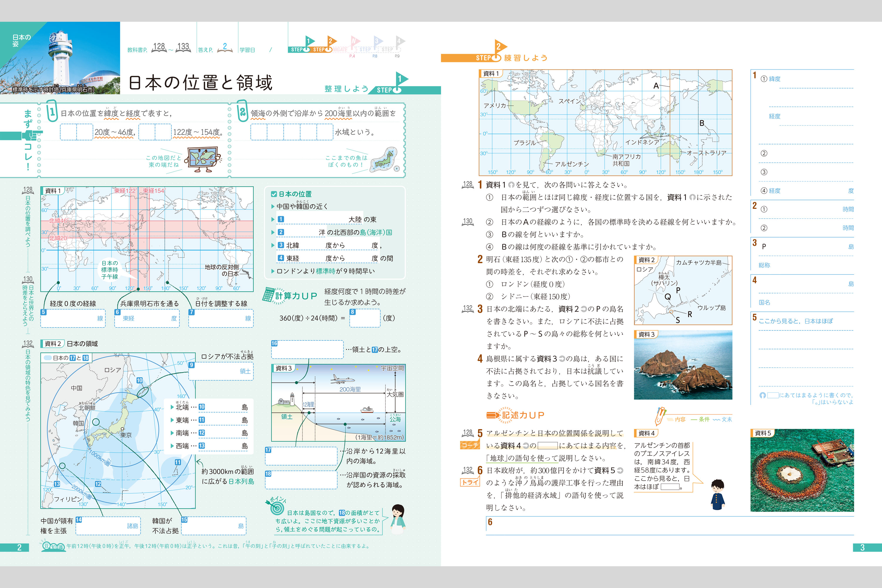This screenshot has width=882, height=588.
Task: Click the check mark icon beside 日本の位置 heading
Action: click(274, 194)
